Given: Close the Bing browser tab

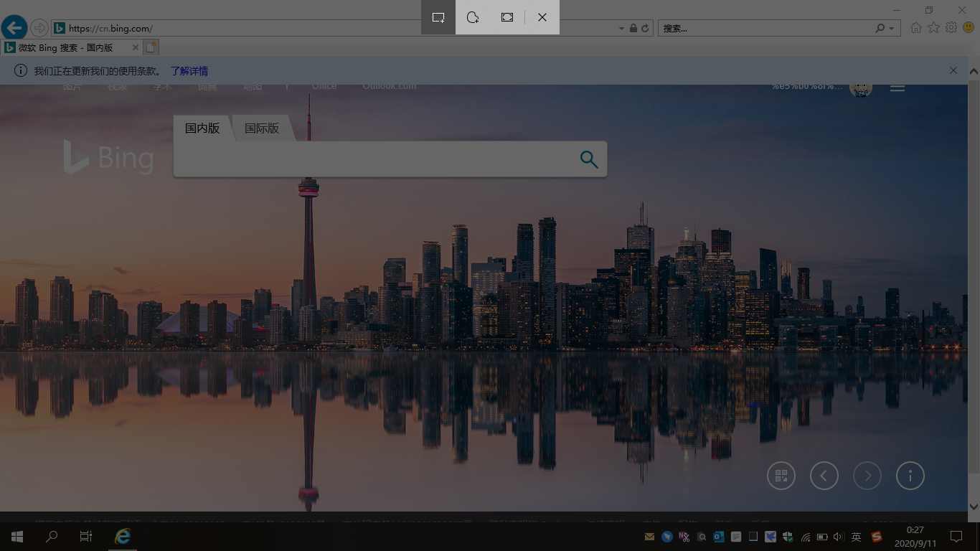Looking at the screenshot, I should click(135, 47).
